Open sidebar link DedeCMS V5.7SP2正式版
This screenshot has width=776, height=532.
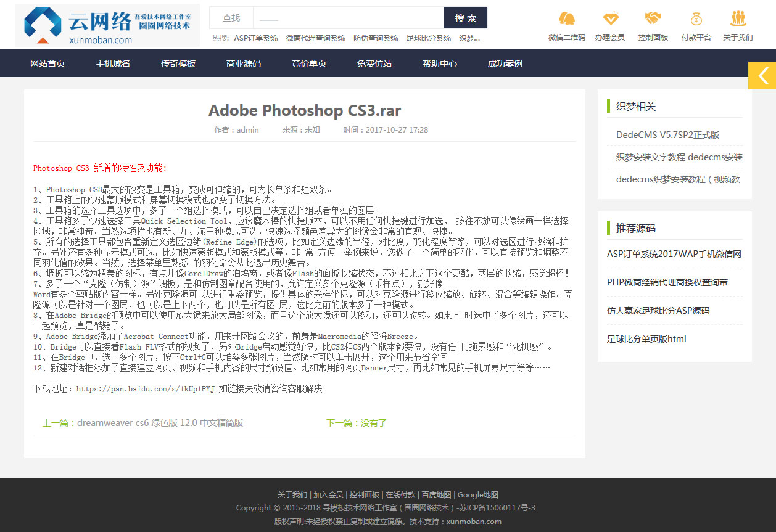[x=668, y=135]
